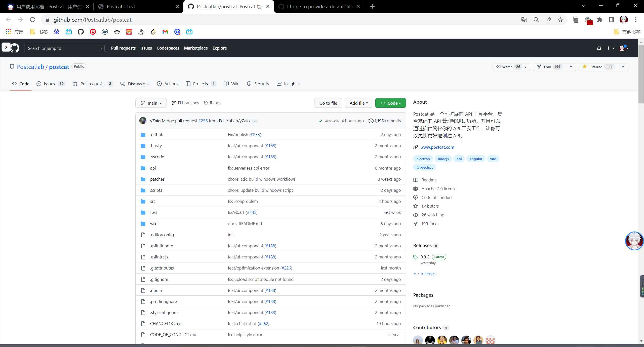Click the Google Translate icon in the address bar
The image size is (644, 347).
[x=524, y=20]
